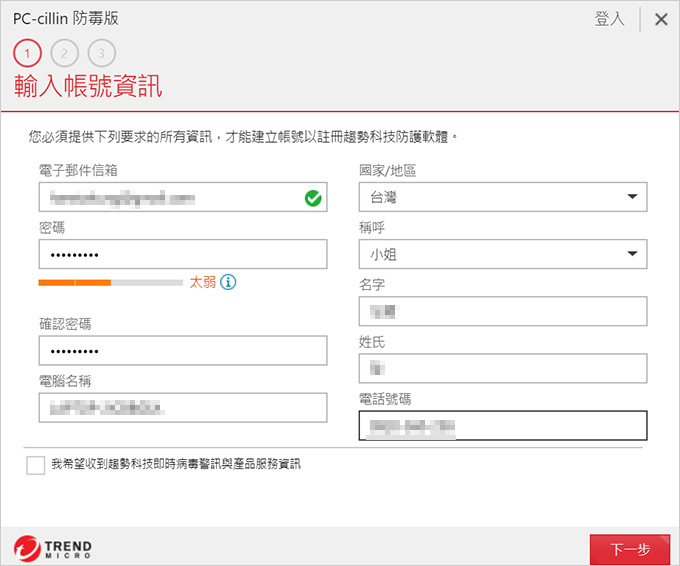
Task: Click the virus alert checkbox label text
Action: click(176, 464)
